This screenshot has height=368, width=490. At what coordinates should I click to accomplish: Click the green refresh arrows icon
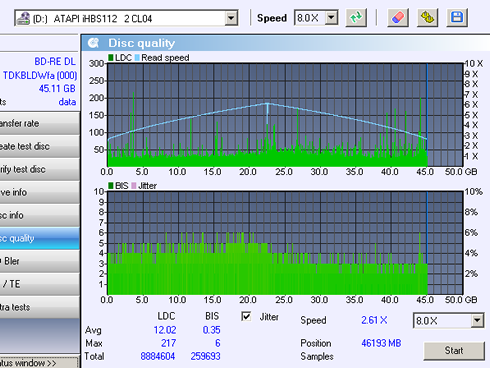pos(356,17)
